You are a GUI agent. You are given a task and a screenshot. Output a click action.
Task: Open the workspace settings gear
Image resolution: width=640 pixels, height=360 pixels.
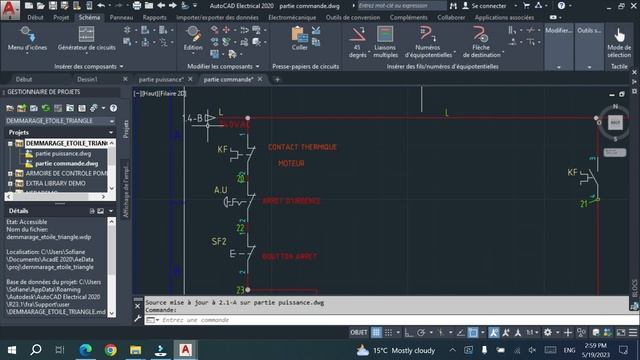548,333
